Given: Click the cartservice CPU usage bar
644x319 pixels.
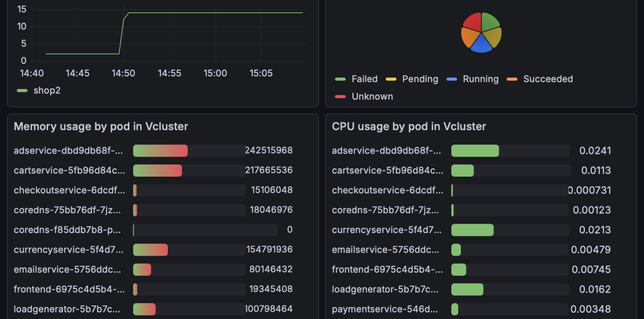Looking at the screenshot, I should [x=462, y=170].
